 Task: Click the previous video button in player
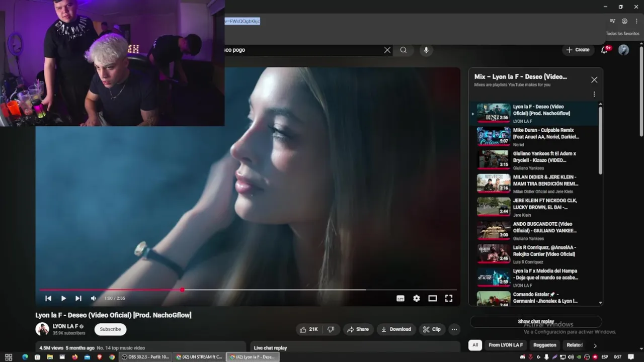click(48, 298)
